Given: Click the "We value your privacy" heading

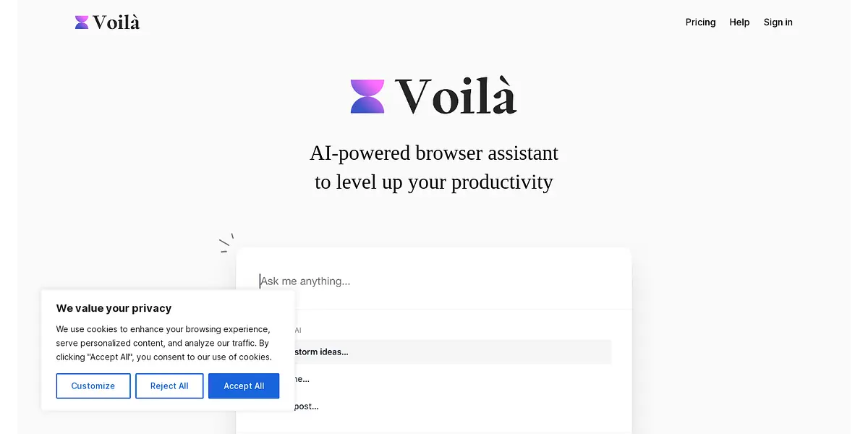Looking at the screenshot, I should pos(114,308).
